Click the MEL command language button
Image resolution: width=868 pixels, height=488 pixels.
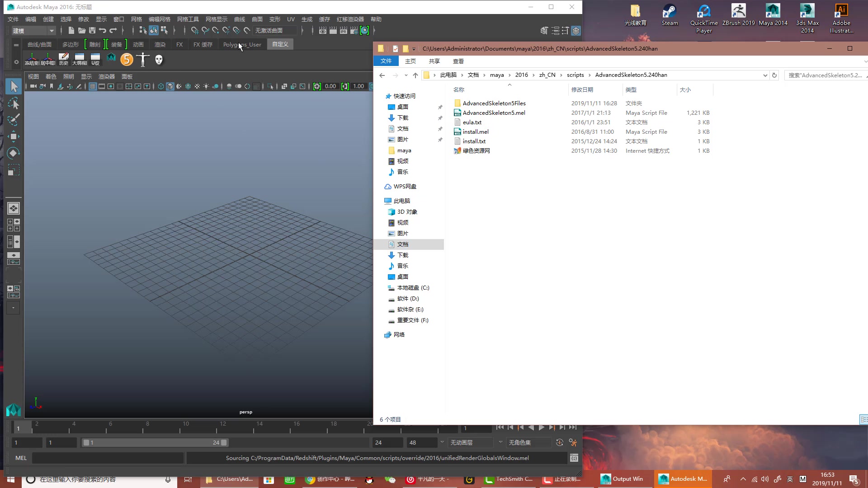21,458
